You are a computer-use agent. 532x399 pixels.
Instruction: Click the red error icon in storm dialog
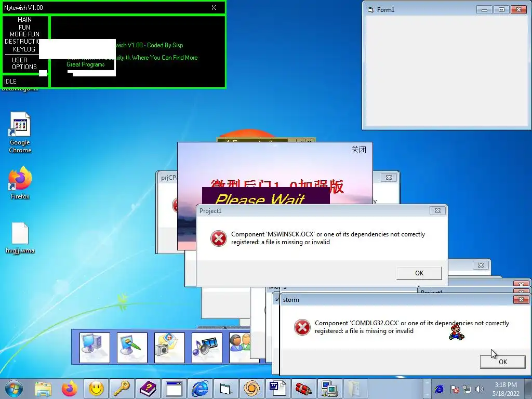coord(302,327)
